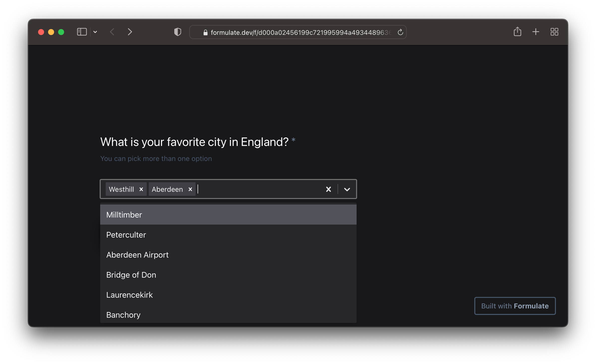
Task: Go forward in browser history
Action: pos(130,32)
